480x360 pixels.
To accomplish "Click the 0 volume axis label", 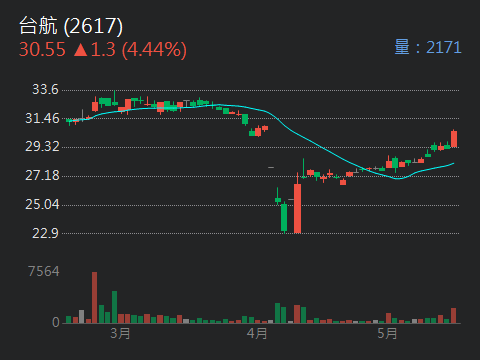I will (56, 322).
